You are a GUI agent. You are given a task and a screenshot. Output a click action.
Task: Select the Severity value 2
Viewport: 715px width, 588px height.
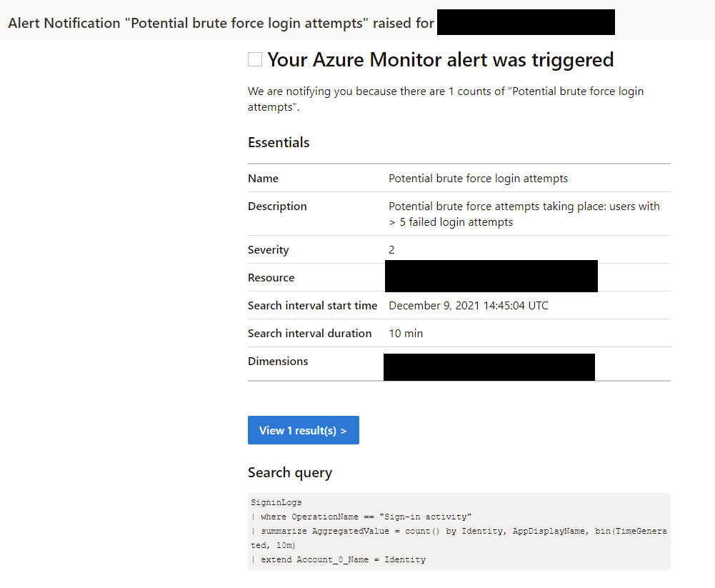coord(391,250)
